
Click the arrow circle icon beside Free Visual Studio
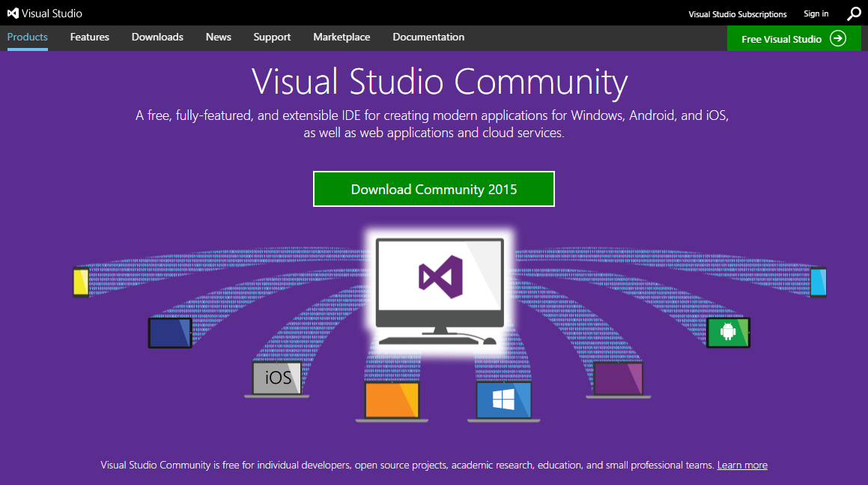[838, 39]
